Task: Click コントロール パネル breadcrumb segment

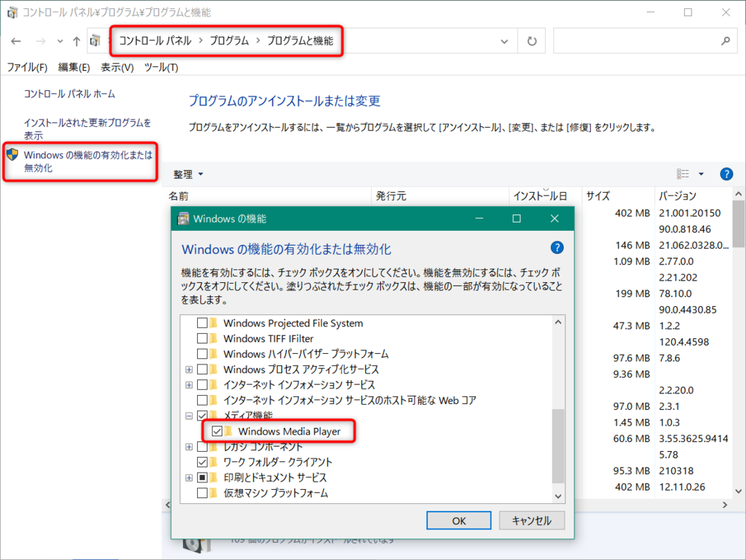Action: (155, 41)
